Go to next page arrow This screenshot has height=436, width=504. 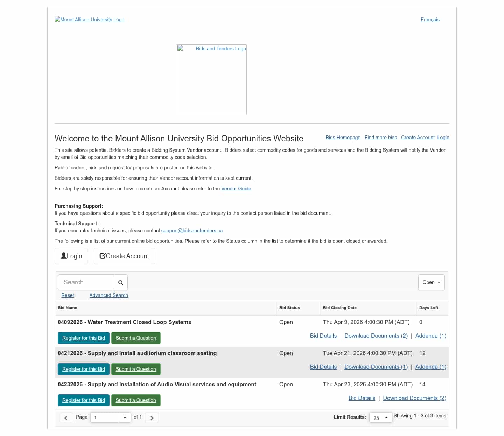point(152,417)
